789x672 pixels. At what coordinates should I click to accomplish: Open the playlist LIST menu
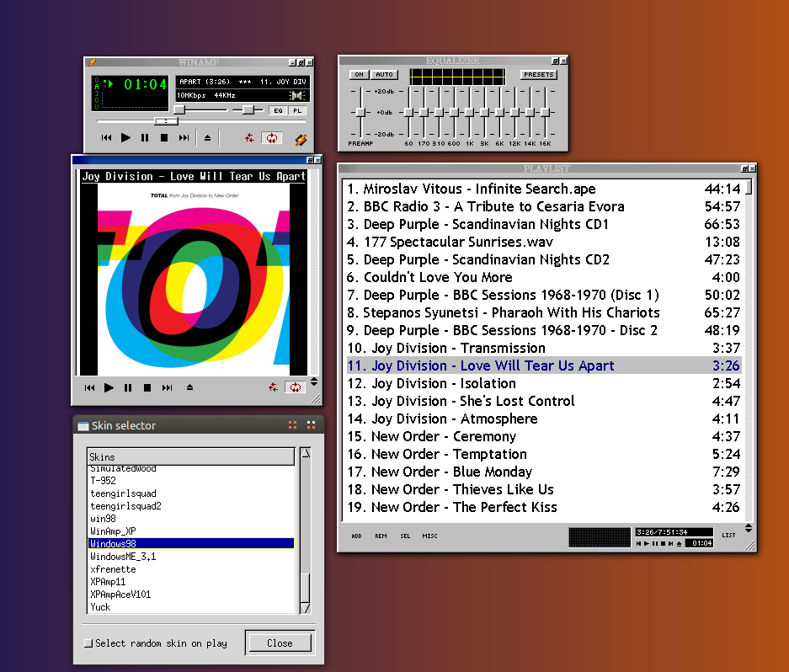point(728,536)
